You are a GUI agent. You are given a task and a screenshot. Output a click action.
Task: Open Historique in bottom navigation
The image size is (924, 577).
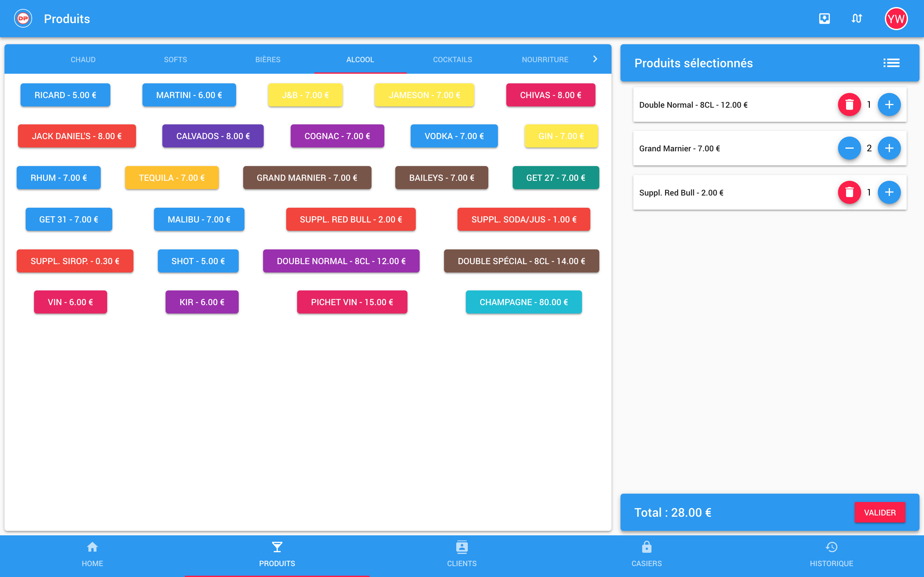(831, 554)
